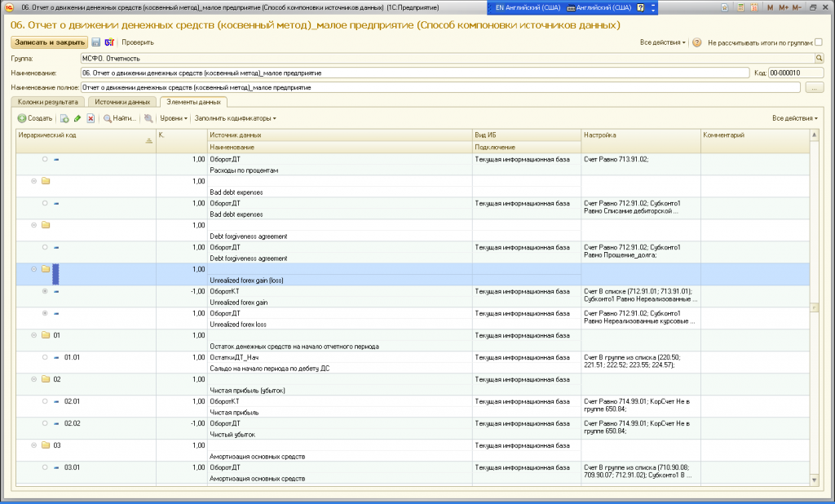Image resolution: width=835 pixels, height=504 pixels.
Task: Click the colored icon right of the save icon
Action: point(109,42)
